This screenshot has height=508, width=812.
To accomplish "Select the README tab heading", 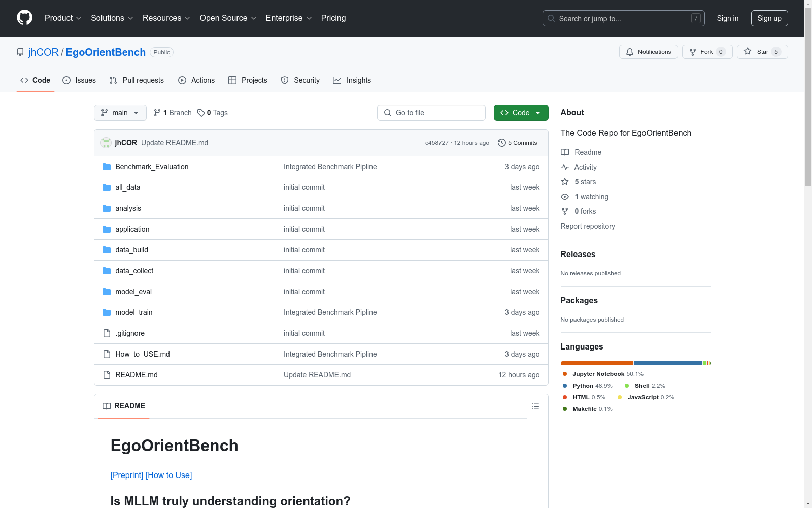I will click(124, 406).
